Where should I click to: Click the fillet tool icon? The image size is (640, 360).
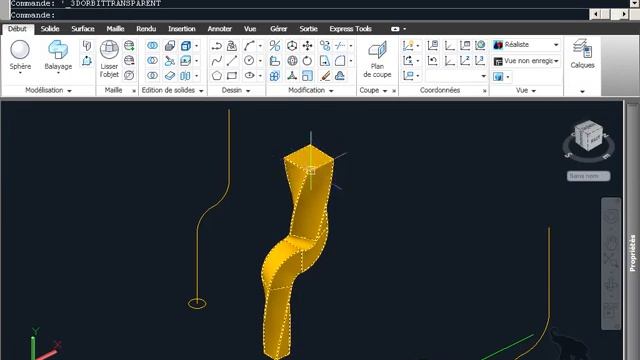pos(340,60)
